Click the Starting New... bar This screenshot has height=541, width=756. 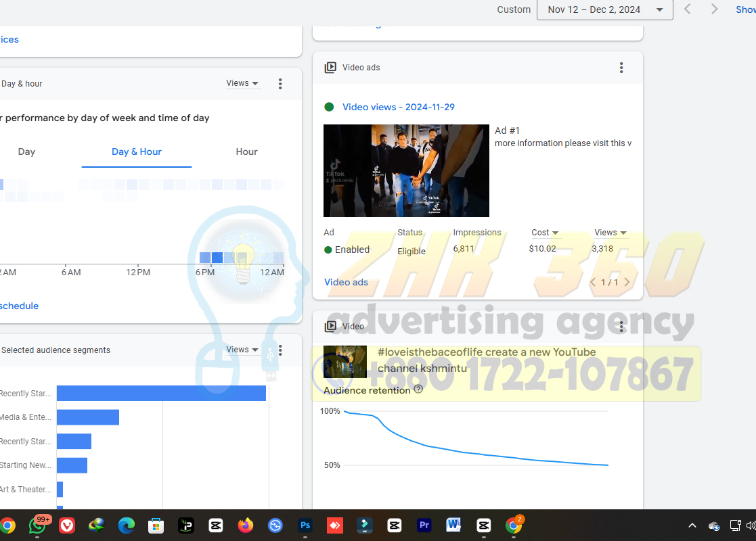click(x=72, y=465)
